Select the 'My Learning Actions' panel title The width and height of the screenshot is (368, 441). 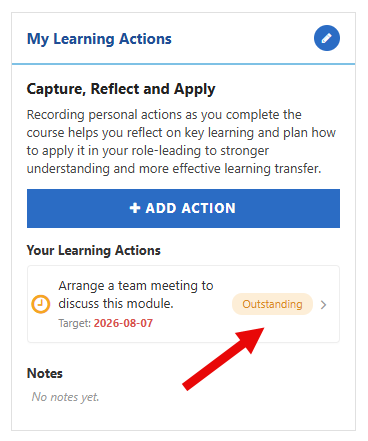point(99,39)
